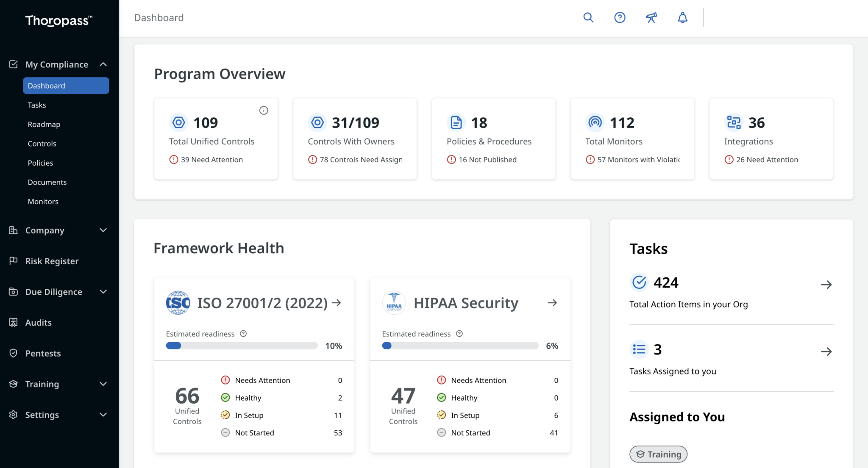Image resolution: width=868 pixels, height=468 pixels.
Task: Open arrow for Tasks Assigned to you
Action: (826, 352)
